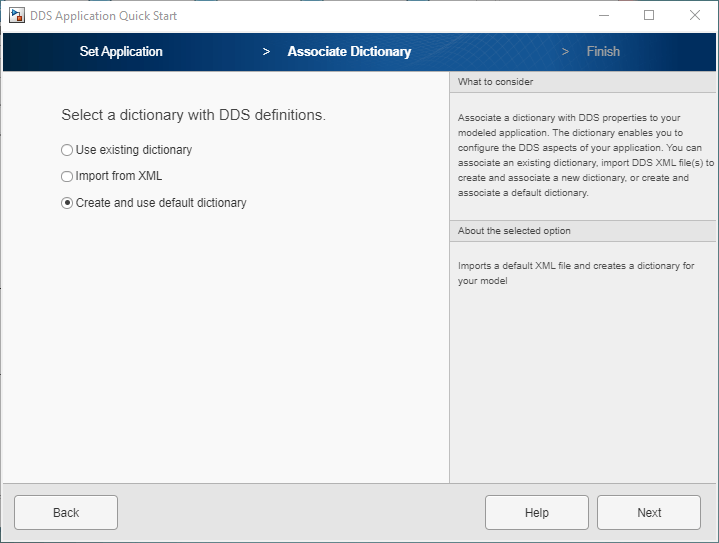Screen dimensions: 719x543
Task: Click the chevron before Associate Dictionary
Action: click(266, 52)
